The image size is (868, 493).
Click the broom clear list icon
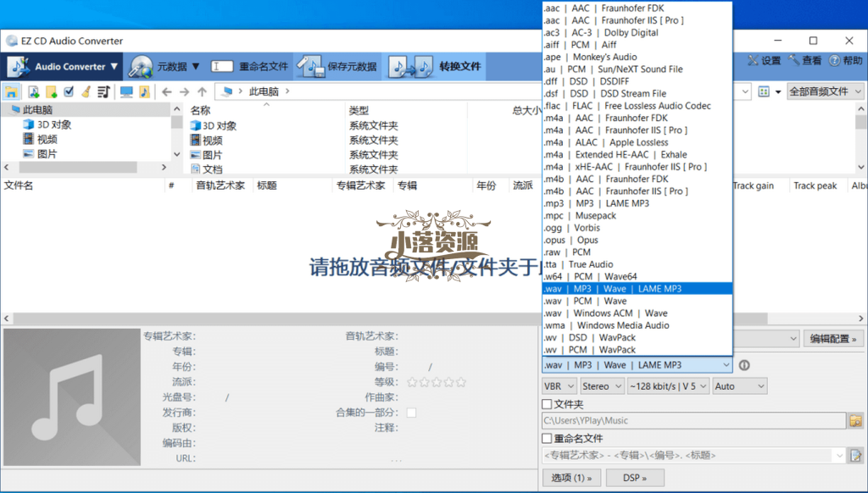[86, 91]
